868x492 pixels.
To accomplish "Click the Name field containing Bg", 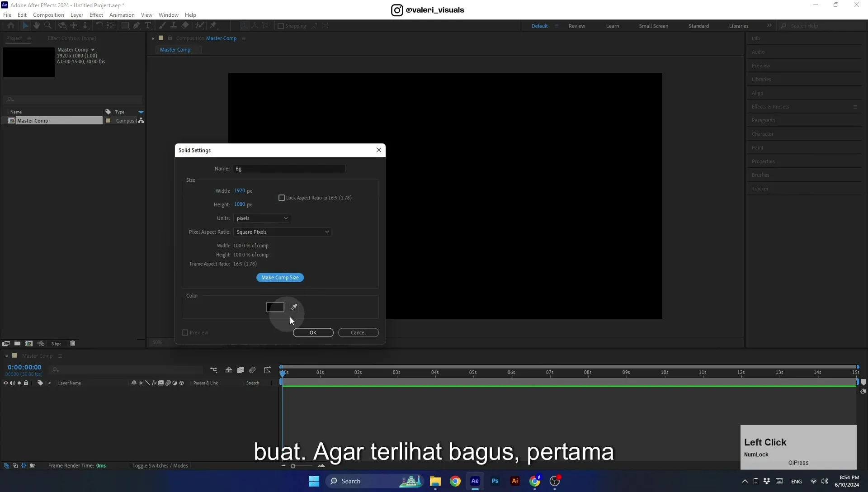I will tap(289, 169).
